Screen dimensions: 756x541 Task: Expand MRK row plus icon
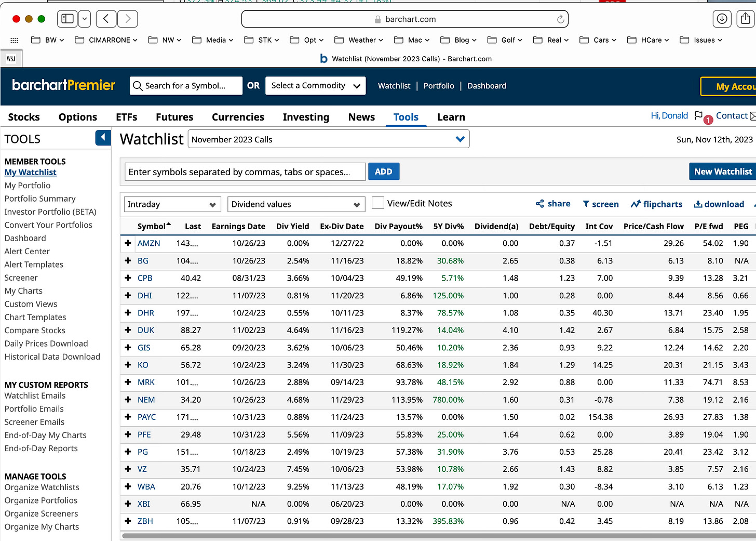[x=128, y=382]
